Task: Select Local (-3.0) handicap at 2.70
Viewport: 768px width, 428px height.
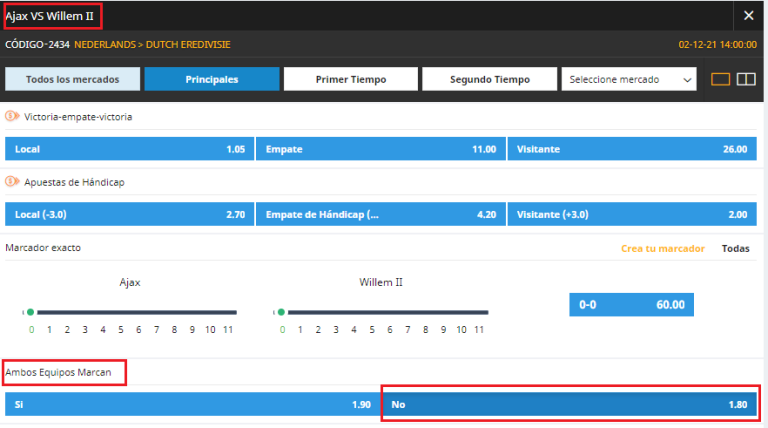Action: point(129,214)
